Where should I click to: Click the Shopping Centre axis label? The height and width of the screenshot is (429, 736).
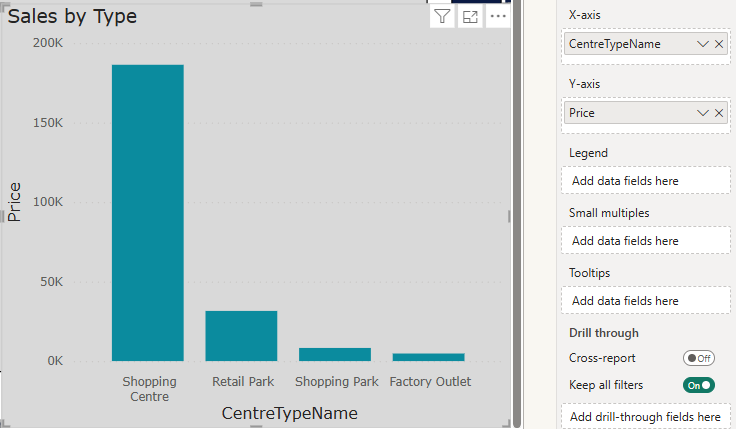coord(149,389)
